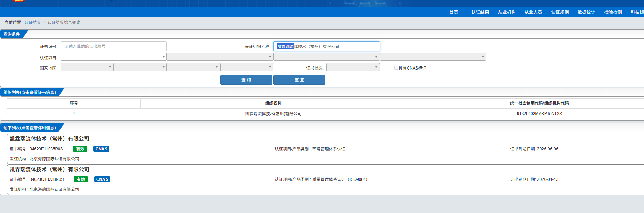The image size is (644, 213).
Task: Click credit code 91320402MABP15NT2X
Action: coord(539,114)
